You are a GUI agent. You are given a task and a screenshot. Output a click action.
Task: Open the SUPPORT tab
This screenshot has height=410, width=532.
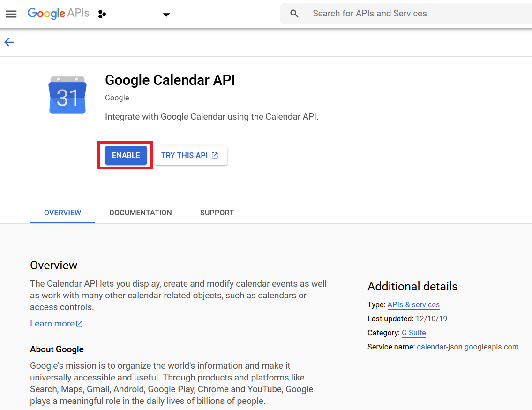coord(217,213)
